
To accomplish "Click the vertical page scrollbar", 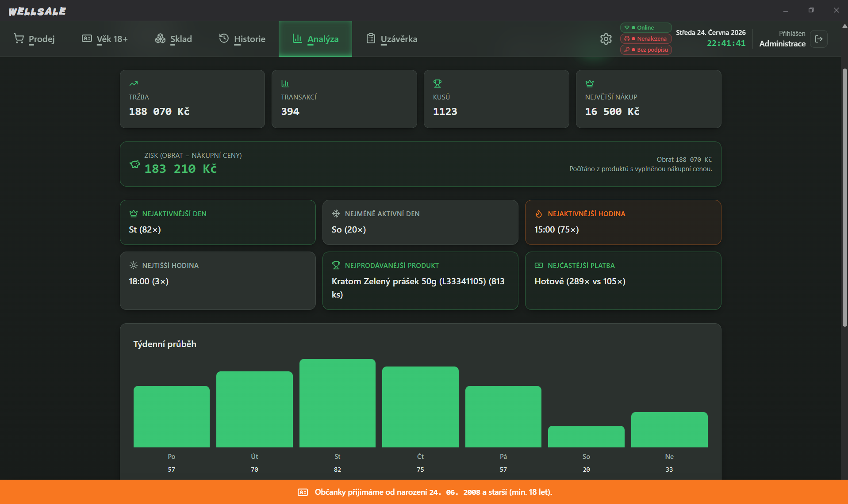I will coord(844,197).
